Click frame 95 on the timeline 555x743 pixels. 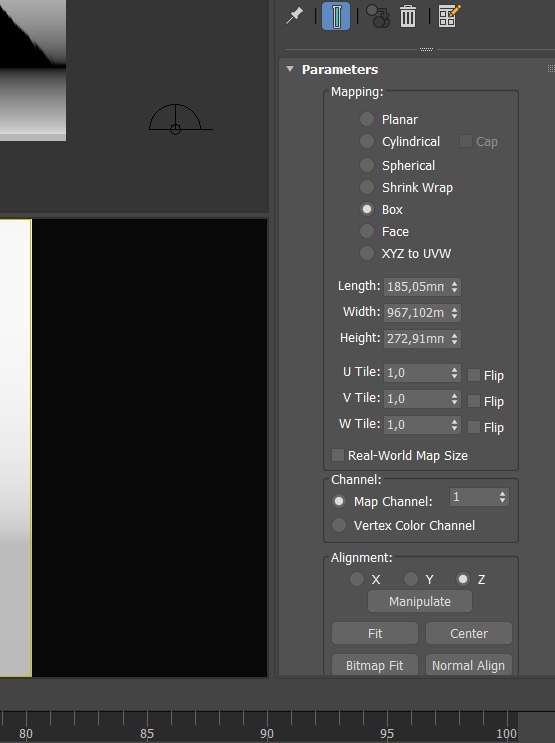coord(387,734)
